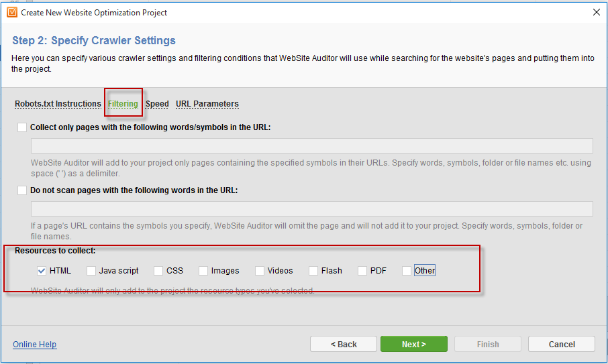Open the Online Help link
Image resolution: width=608 pixels, height=364 pixels.
tap(34, 345)
